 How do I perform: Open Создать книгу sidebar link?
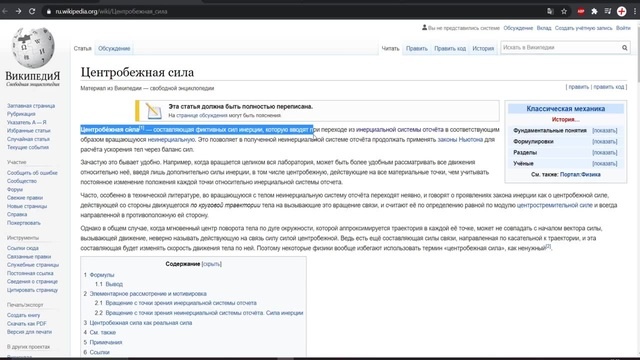click(x=23, y=316)
